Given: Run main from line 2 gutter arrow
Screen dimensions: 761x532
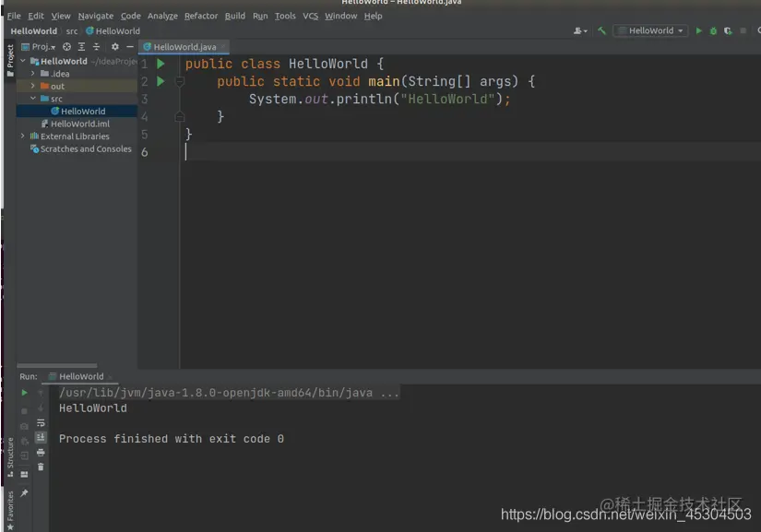Looking at the screenshot, I should 161,81.
